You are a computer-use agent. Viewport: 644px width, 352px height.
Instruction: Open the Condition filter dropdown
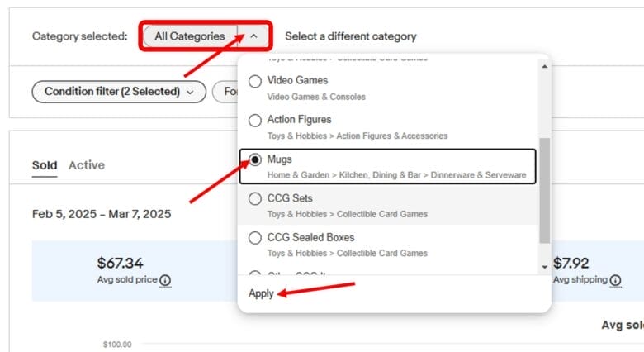118,92
